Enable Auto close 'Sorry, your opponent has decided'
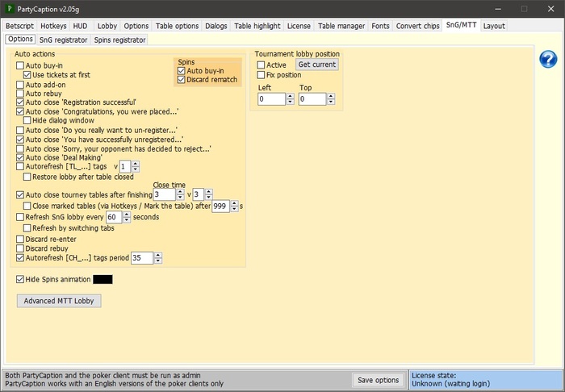Viewport: 565px width, 392px height. [x=20, y=148]
